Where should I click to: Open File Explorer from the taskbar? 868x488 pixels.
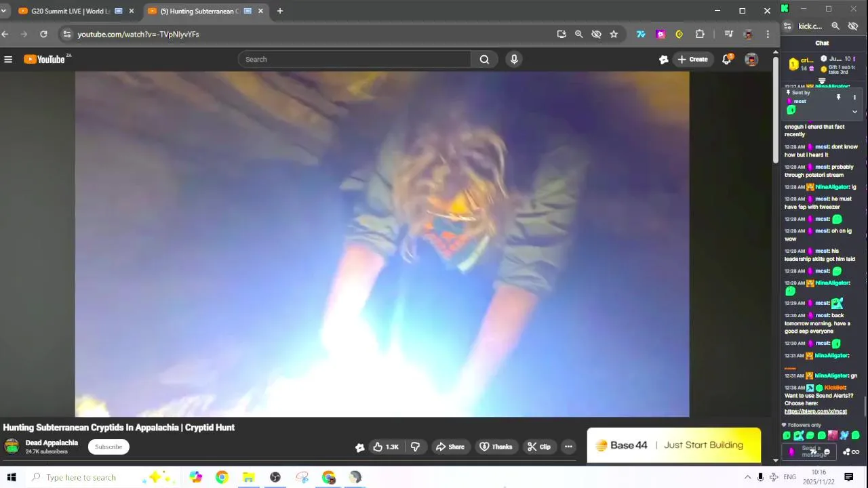point(248,477)
